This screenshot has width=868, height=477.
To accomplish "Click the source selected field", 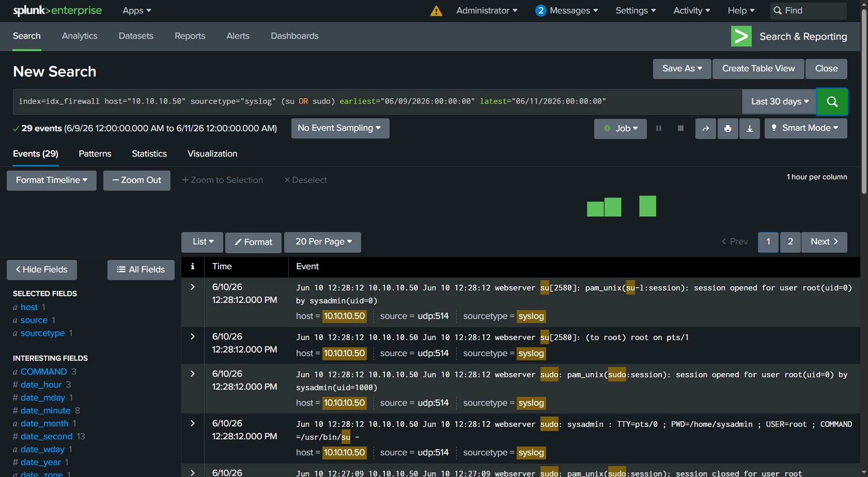I will [x=34, y=320].
